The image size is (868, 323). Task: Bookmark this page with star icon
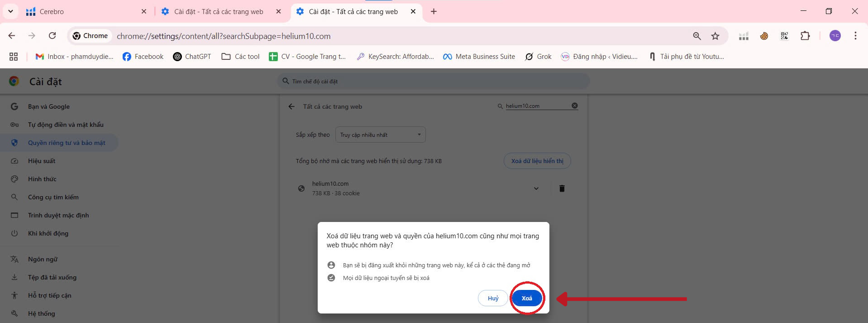[x=715, y=36]
